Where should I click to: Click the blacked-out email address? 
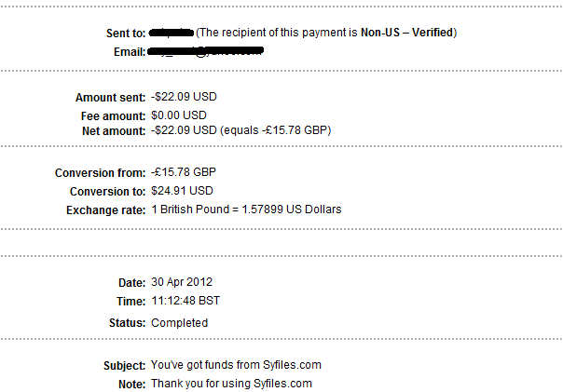pyautogui.click(x=207, y=50)
